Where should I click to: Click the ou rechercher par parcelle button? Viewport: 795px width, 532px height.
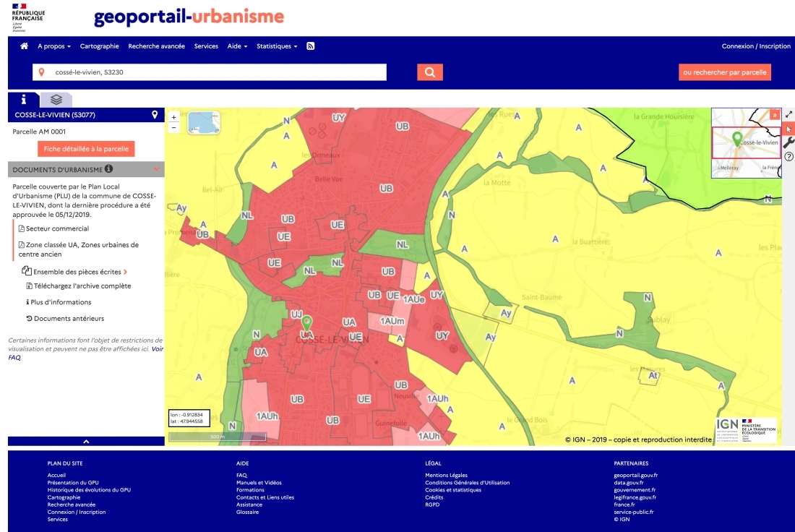click(725, 72)
